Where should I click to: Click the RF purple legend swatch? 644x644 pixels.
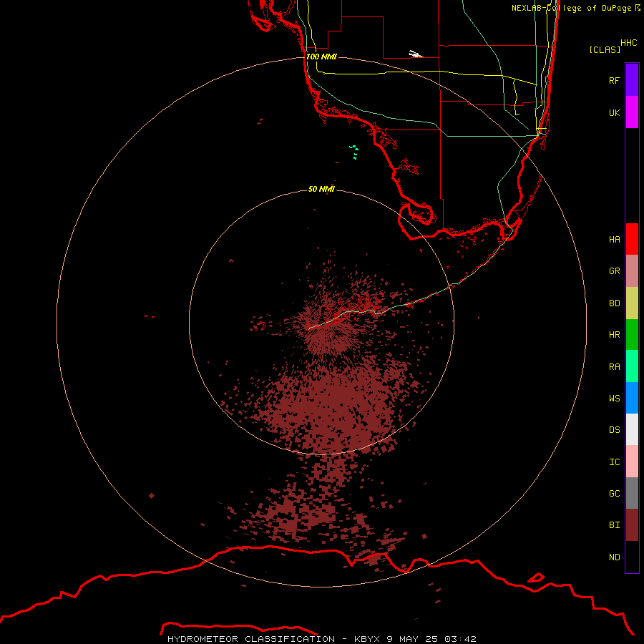[632, 80]
